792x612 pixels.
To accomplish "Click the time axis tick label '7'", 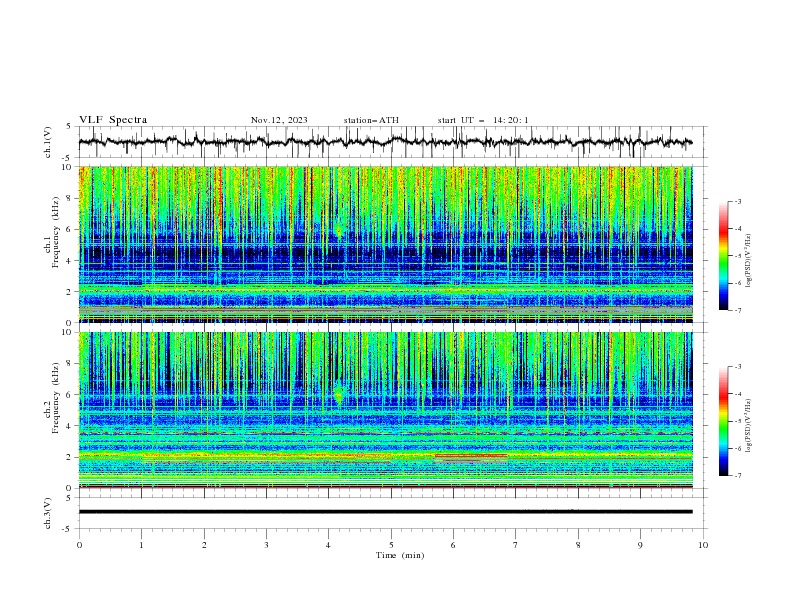I will pos(516,545).
